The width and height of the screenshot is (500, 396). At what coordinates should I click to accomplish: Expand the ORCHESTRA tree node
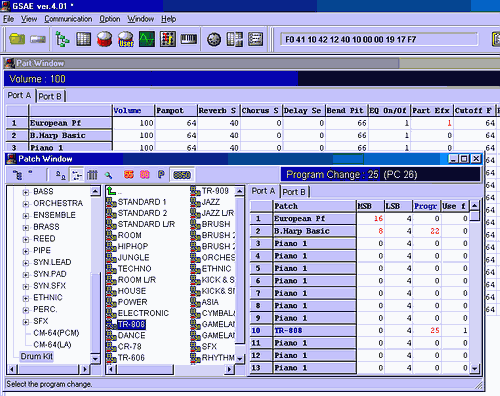pyautogui.click(x=26, y=204)
